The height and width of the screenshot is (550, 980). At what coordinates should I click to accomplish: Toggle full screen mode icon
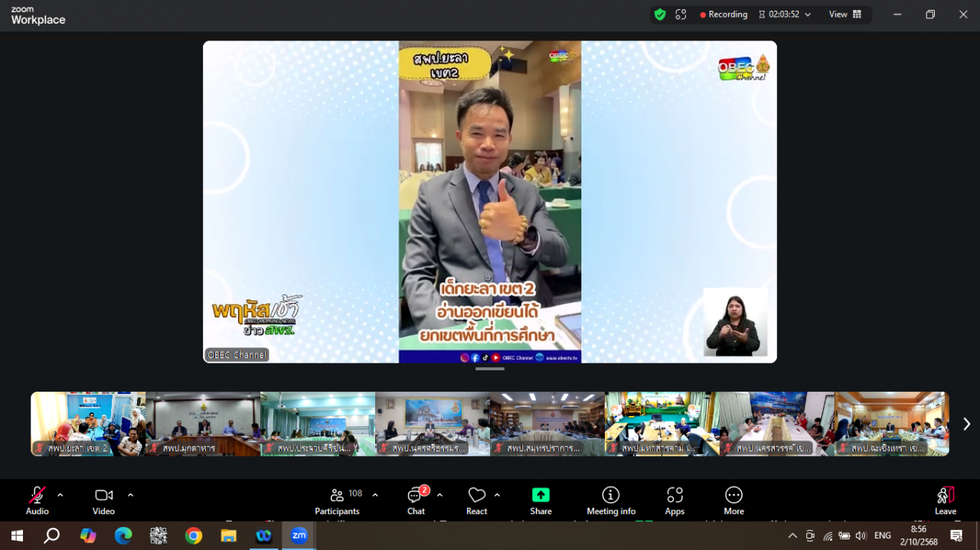[x=681, y=15]
